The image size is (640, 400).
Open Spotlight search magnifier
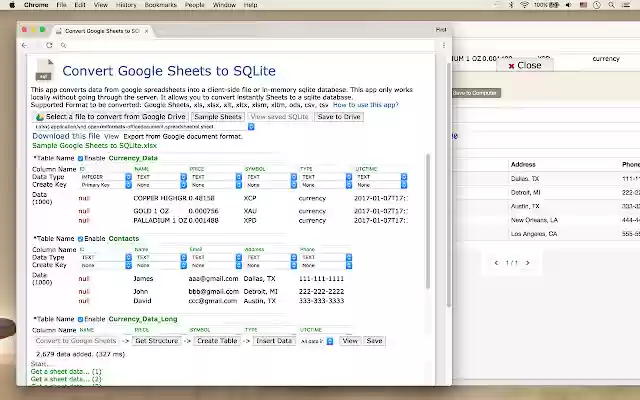click(611, 5)
